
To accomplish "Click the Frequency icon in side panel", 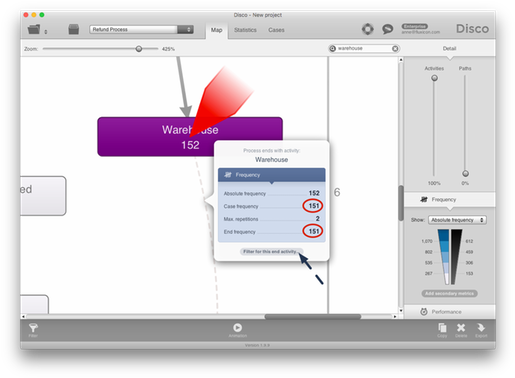I will click(424, 199).
